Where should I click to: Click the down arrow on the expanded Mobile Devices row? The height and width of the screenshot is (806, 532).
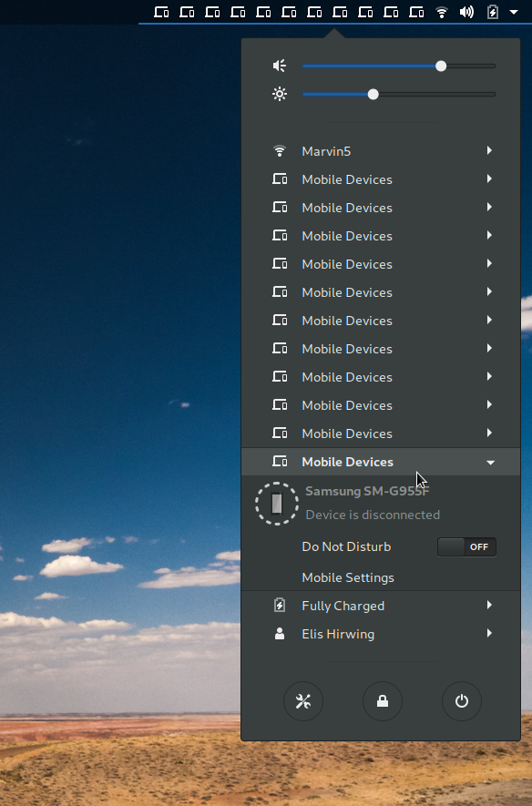click(x=490, y=463)
